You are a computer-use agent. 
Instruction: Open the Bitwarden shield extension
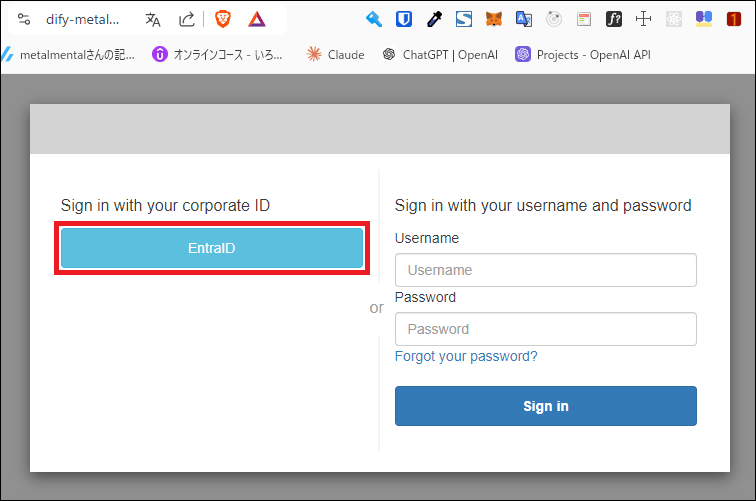click(404, 19)
